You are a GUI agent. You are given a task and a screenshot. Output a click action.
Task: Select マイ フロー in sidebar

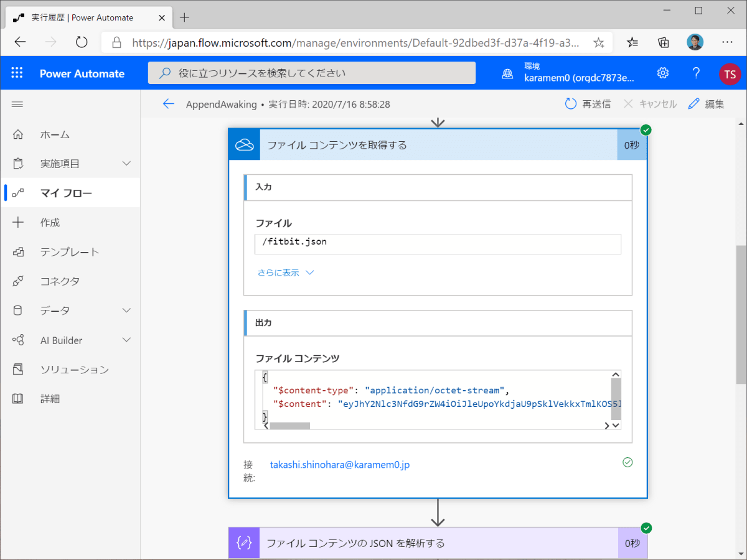point(70,193)
